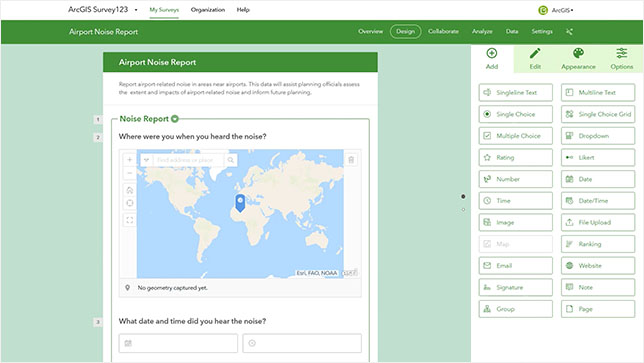Screen dimensions: 644x363
Task: Add a Singleline Text question
Action: pos(515,92)
